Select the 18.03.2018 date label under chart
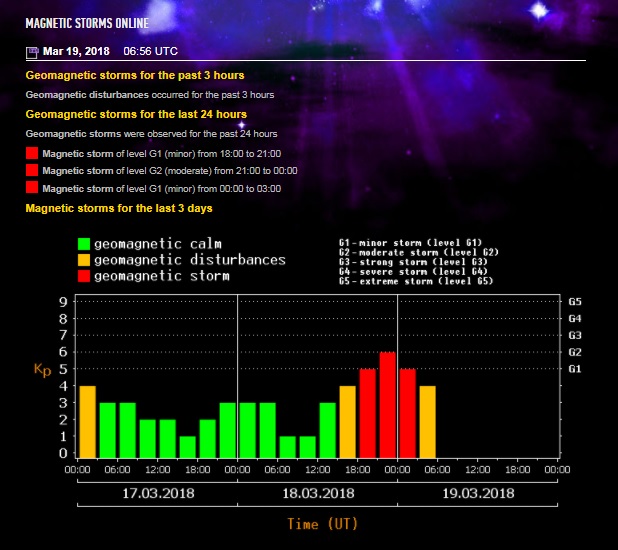 point(317,493)
